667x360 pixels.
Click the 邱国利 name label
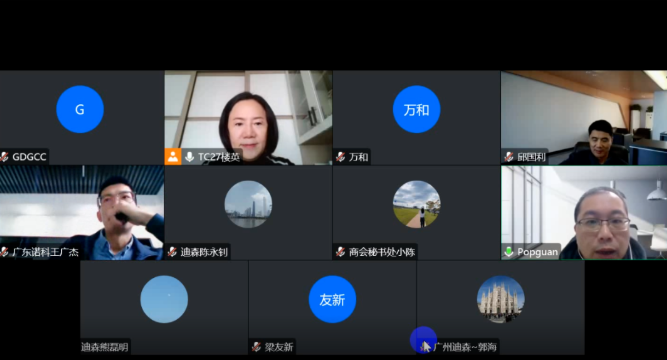click(531, 157)
